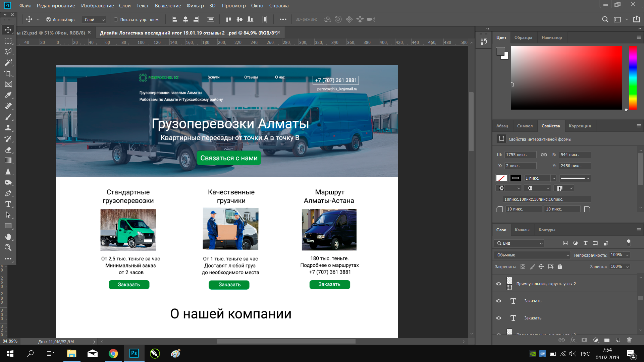The width and height of the screenshot is (644, 362).
Task: Toggle the Автовыбор checkbox
Action: pos(49,19)
